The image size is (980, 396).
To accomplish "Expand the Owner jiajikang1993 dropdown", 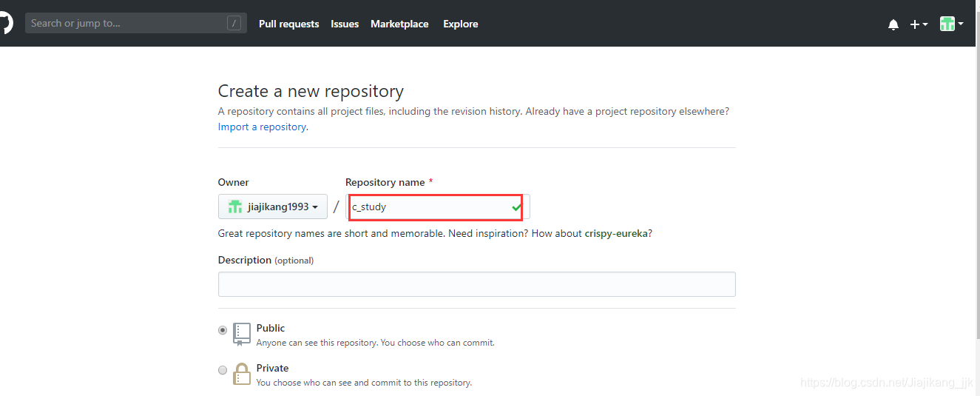I will 273,207.
